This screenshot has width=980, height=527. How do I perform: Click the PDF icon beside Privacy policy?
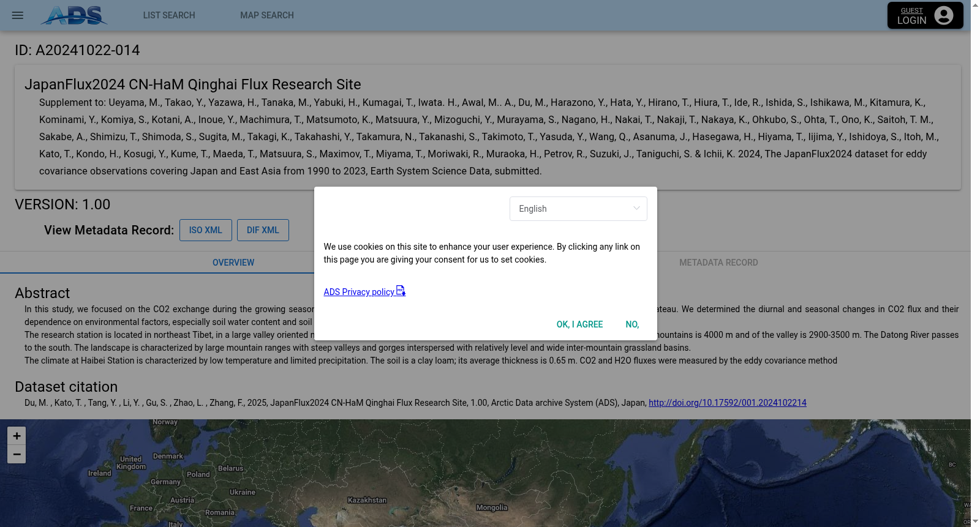[x=401, y=291]
